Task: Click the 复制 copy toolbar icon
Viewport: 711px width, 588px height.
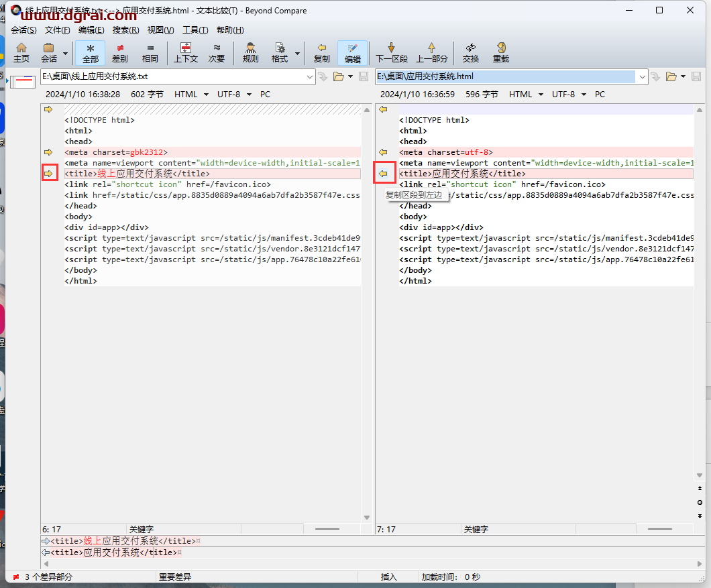Action: click(x=322, y=52)
